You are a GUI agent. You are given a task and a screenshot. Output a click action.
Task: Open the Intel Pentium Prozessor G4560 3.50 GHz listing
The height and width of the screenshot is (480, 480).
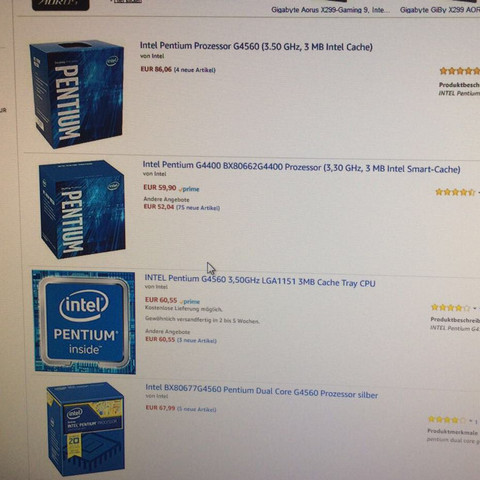pos(256,46)
